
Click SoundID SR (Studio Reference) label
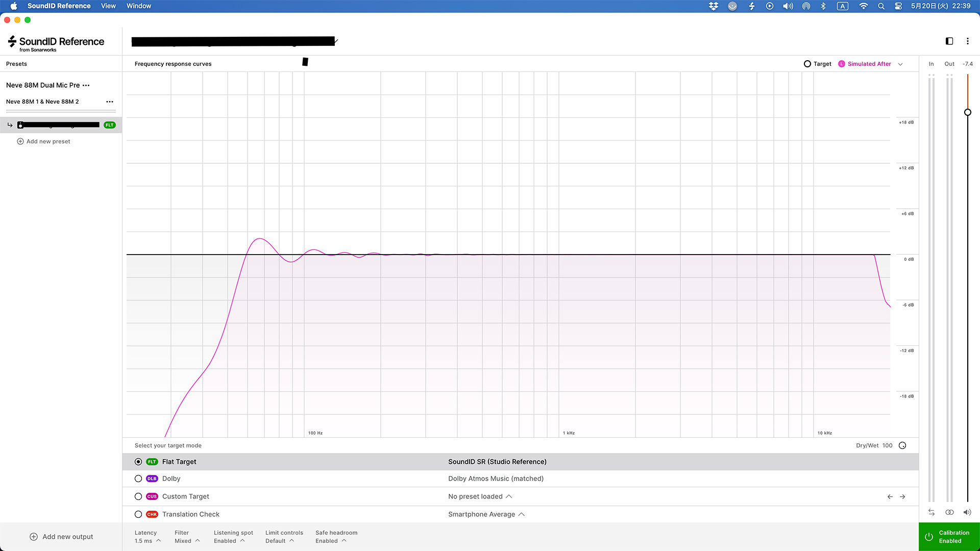click(x=497, y=462)
